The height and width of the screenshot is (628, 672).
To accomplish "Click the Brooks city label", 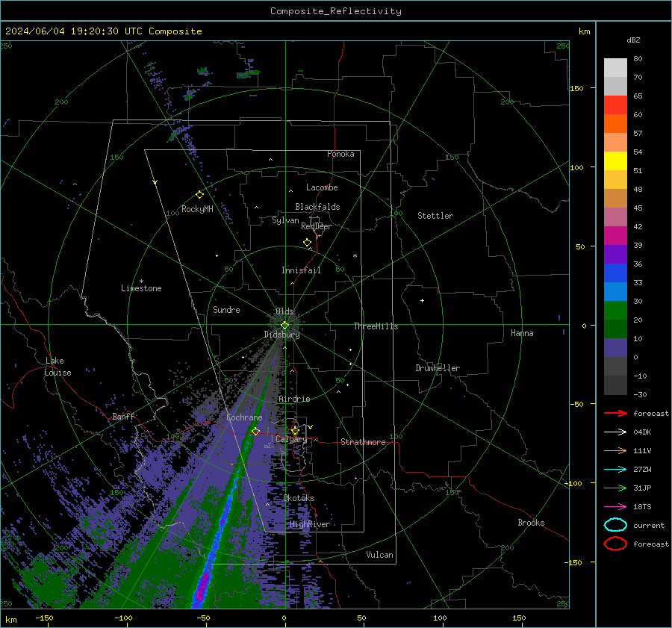I will click(531, 523).
